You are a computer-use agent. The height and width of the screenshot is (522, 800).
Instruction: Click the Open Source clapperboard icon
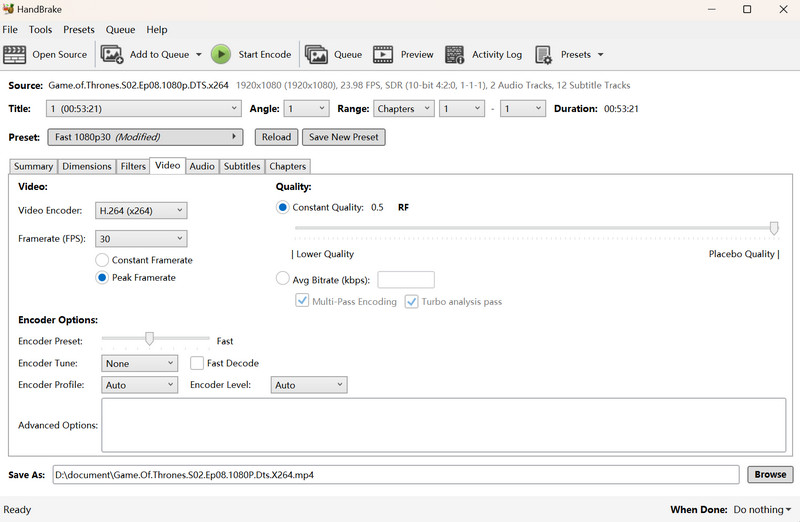click(15, 54)
